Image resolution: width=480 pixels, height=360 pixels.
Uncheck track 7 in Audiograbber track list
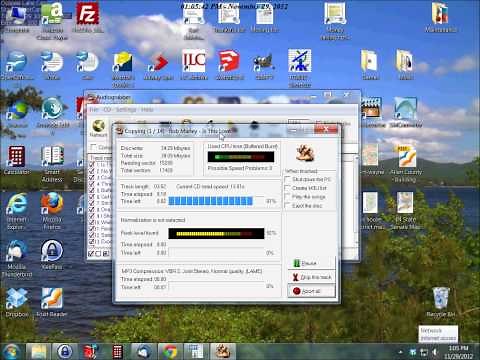[92, 203]
